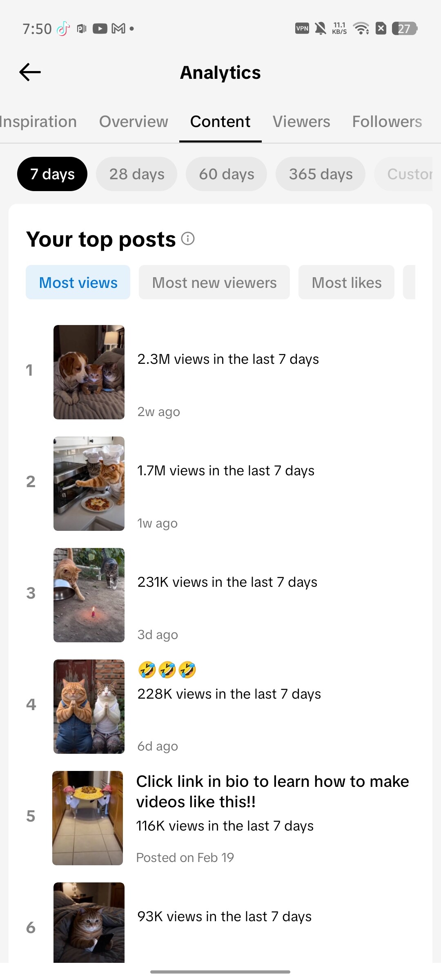441x980 pixels.
Task: Switch to the Overview tab
Action: click(x=134, y=122)
